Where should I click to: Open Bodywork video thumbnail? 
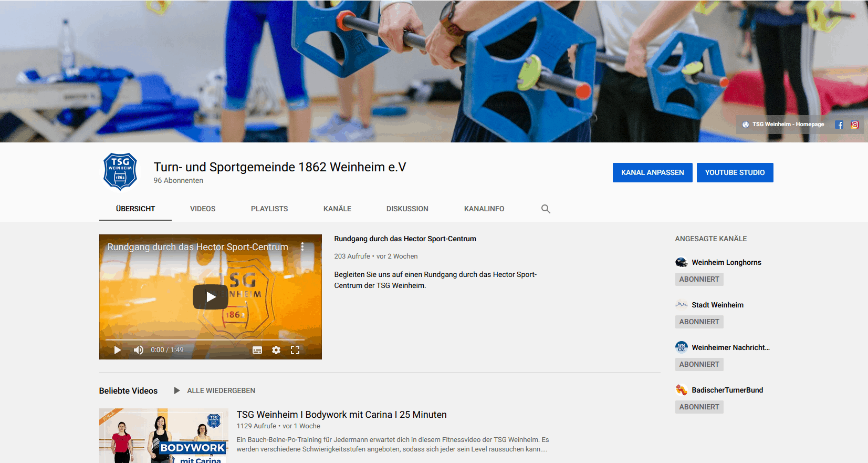164,436
